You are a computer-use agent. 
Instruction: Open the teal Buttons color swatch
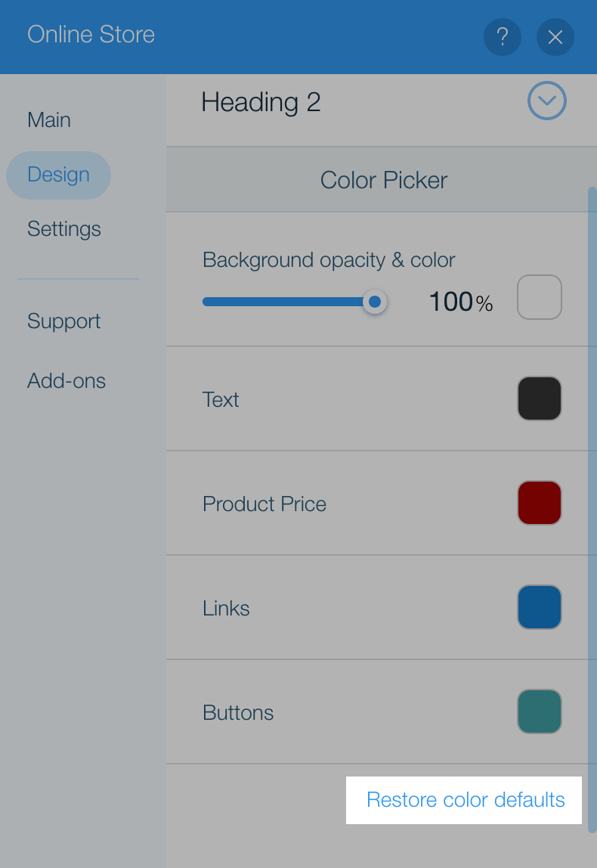540,711
